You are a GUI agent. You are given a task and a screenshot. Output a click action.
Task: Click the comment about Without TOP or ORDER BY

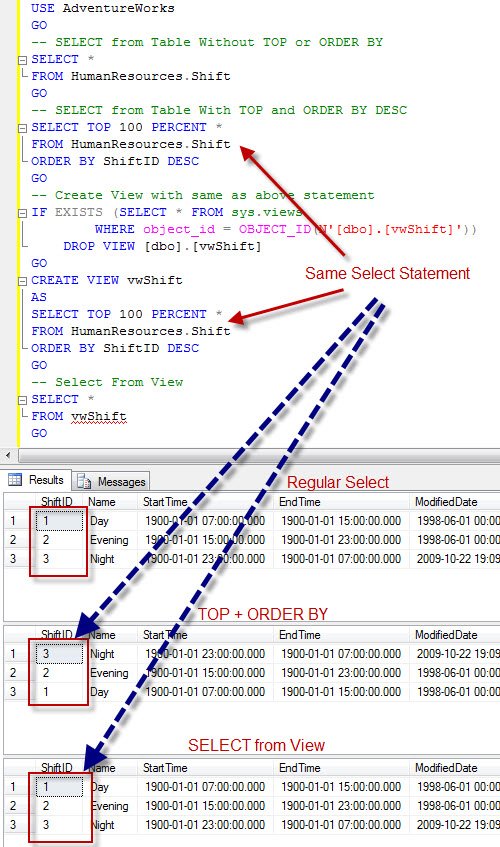pyautogui.click(x=207, y=42)
